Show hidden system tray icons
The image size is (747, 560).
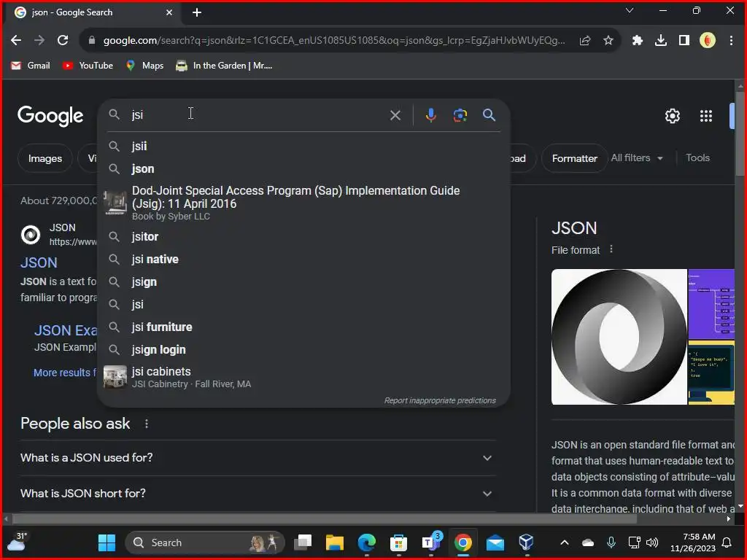[x=564, y=542]
